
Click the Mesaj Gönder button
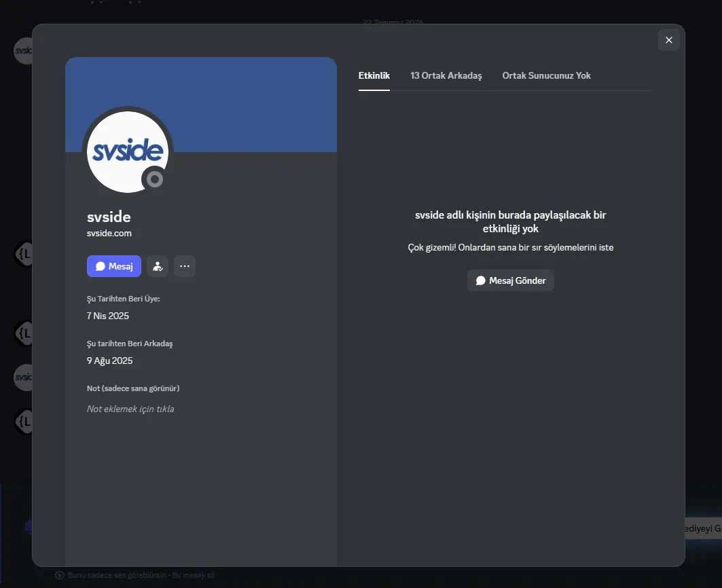click(510, 280)
